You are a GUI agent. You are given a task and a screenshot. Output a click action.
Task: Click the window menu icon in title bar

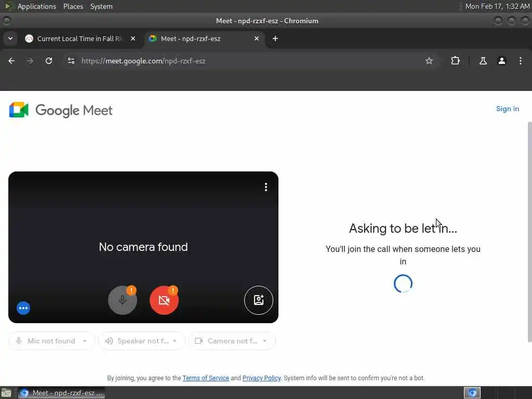pos(6,21)
